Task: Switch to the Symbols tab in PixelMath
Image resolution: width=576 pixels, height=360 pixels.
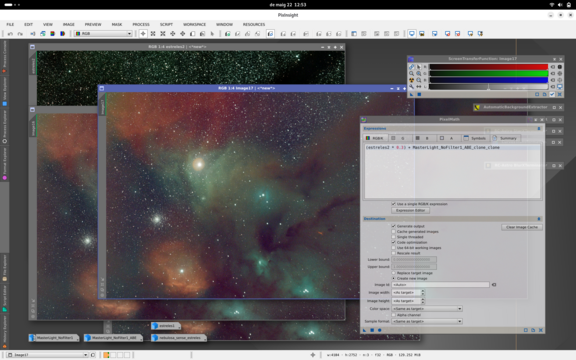Action: 475,138
